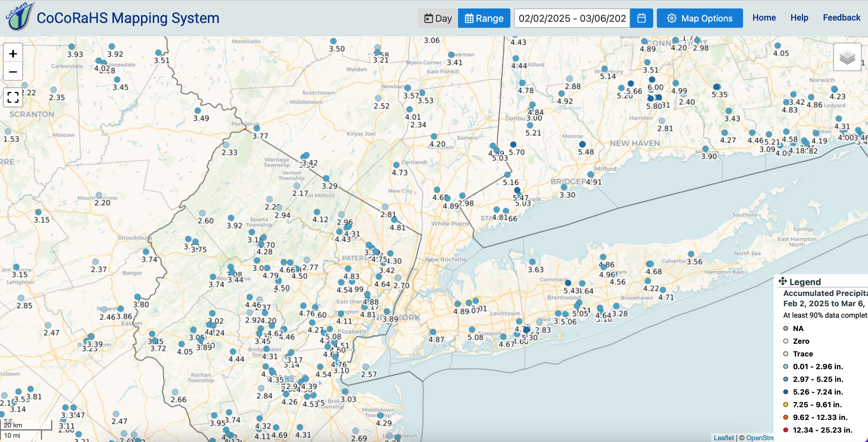Open Map Options panel
Viewport: 868px width, 442px height.
(x=699, y=18)
